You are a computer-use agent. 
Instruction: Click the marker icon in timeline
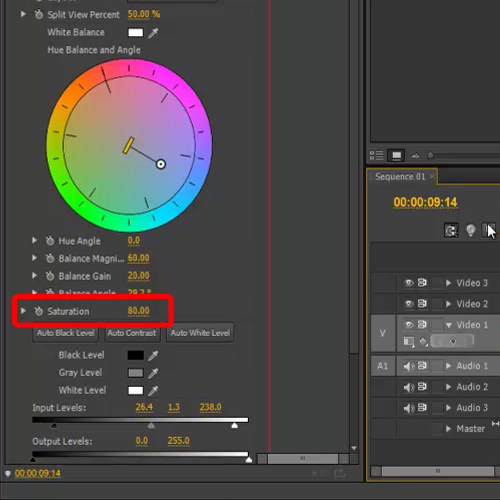pyautogui.click(x=470, y=230)
